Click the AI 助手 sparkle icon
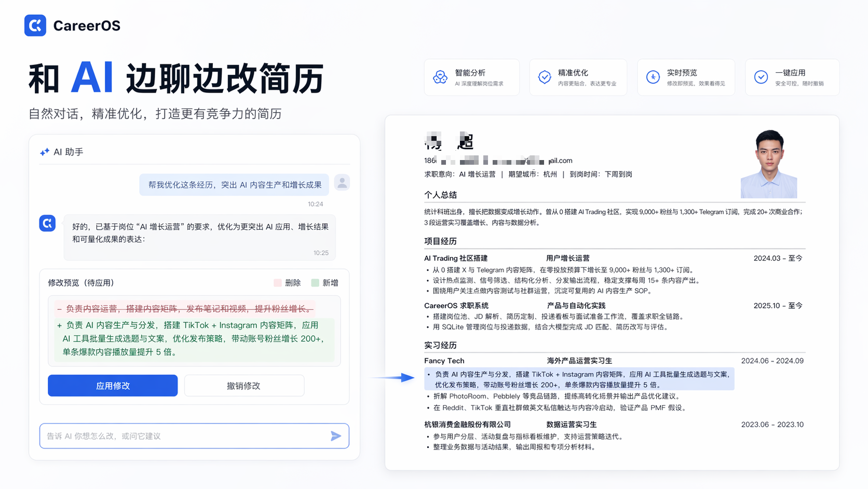868x489 pixels. click(45, 152)
